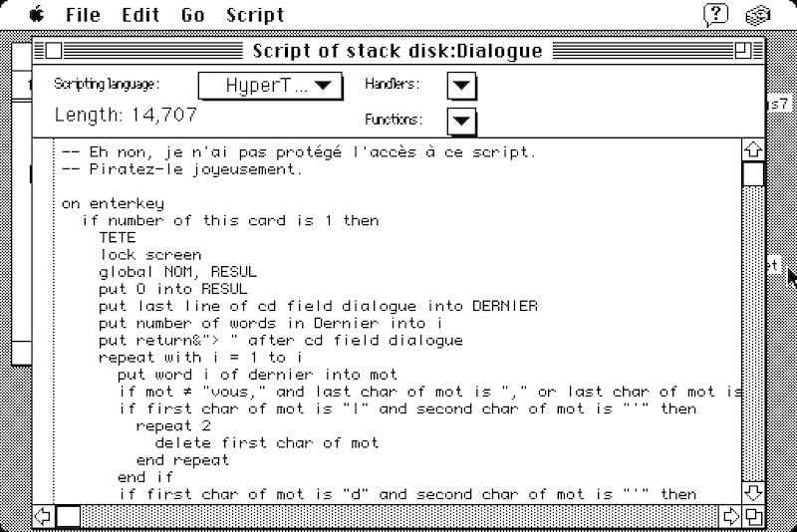The width and height of the screenshot is (797, 532).
Task: Click line 'put number of words in Dernier into i'
Action: [x=270, y=323]
